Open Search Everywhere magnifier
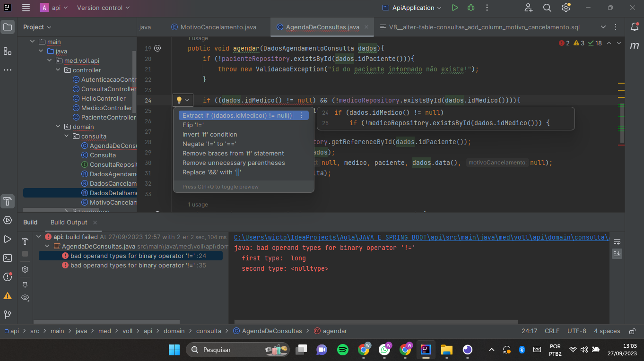Screen dimensions: 644x361 (x=547, y=8)
